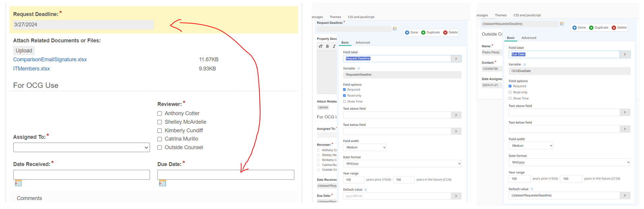Open the ComparisonEmailSignature.xlsx link
Image resolution: width=644 pixels, height=209 pixels.
50,60
